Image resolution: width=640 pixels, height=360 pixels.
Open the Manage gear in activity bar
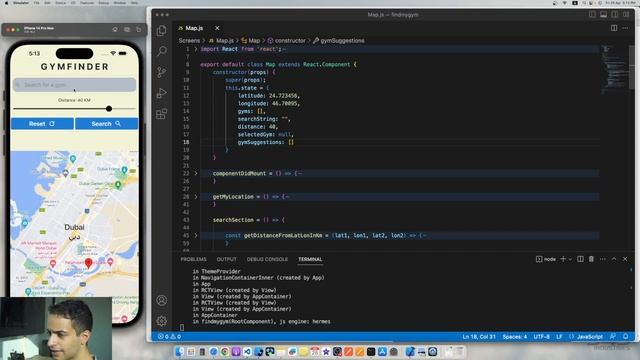click(x=162, y=321)
